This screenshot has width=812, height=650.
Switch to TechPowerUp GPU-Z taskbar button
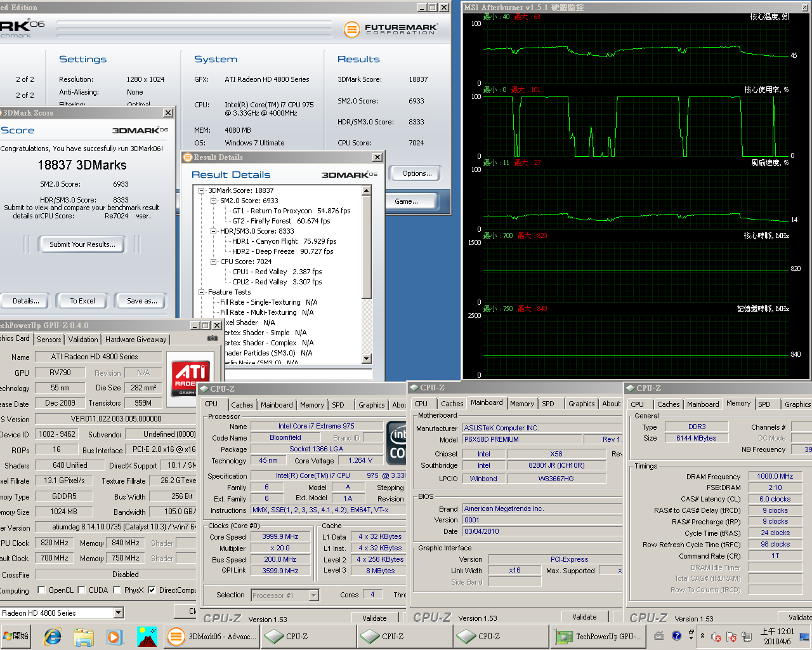[598, 636]
